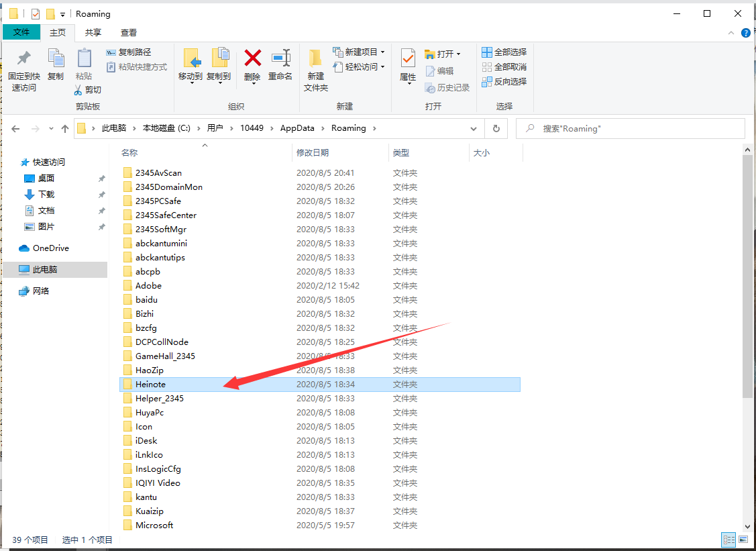Screen dimensions: 756x551
Task: Click Copy Path (复制路径)
Action: pos(128,52)
